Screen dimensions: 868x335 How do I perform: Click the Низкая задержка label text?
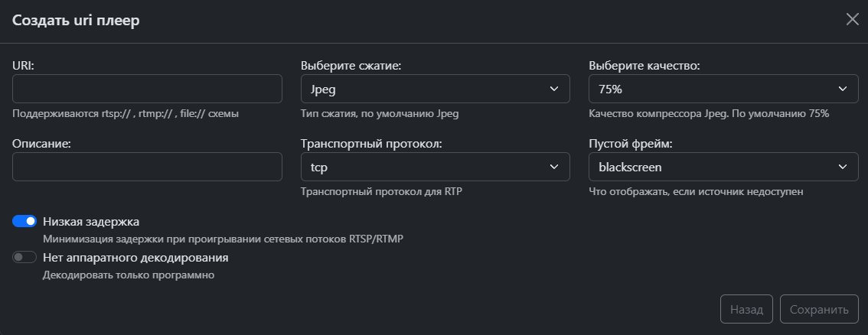pyautogui.click(x=91, y=222)
